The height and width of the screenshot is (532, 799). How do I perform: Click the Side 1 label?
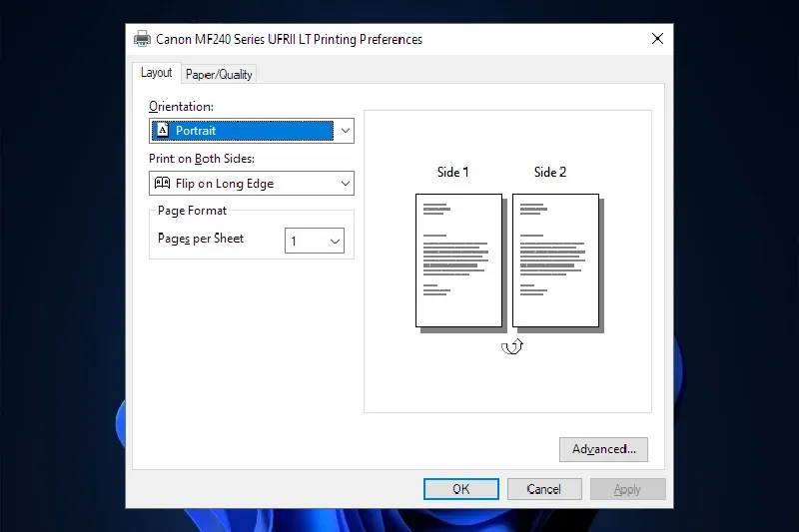(452, 172)
